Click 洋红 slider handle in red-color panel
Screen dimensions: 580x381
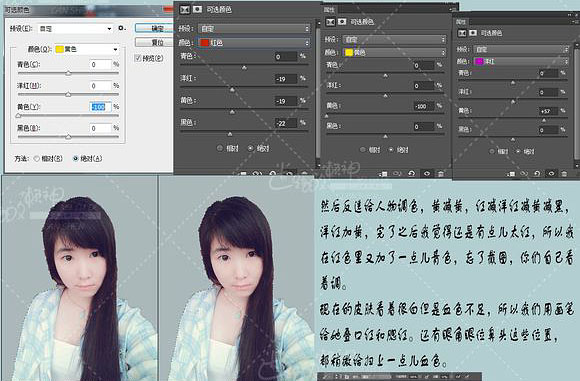(232, 90)
